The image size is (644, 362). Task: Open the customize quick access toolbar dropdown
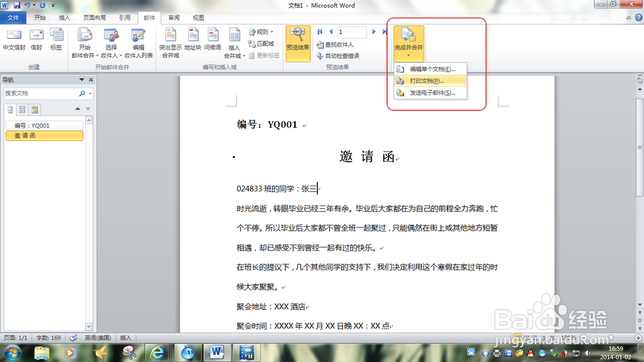click(53, 5)
